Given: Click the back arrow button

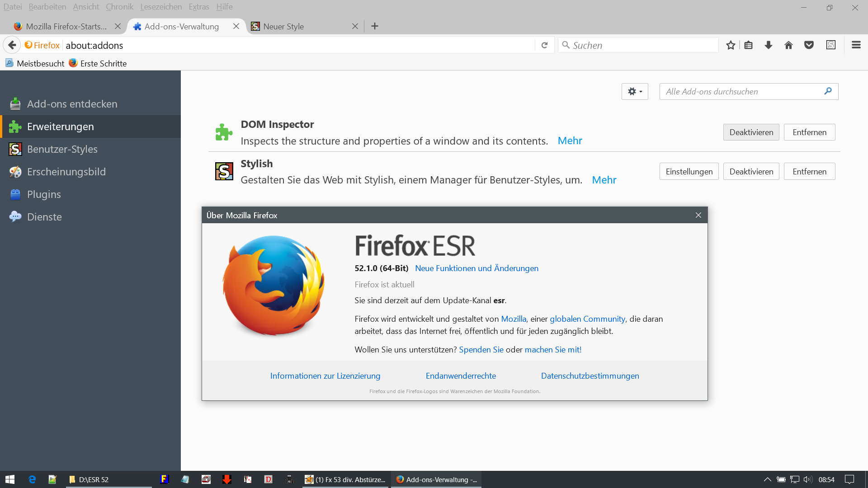Looking at the screenshot, I should (x=12, y=45).
